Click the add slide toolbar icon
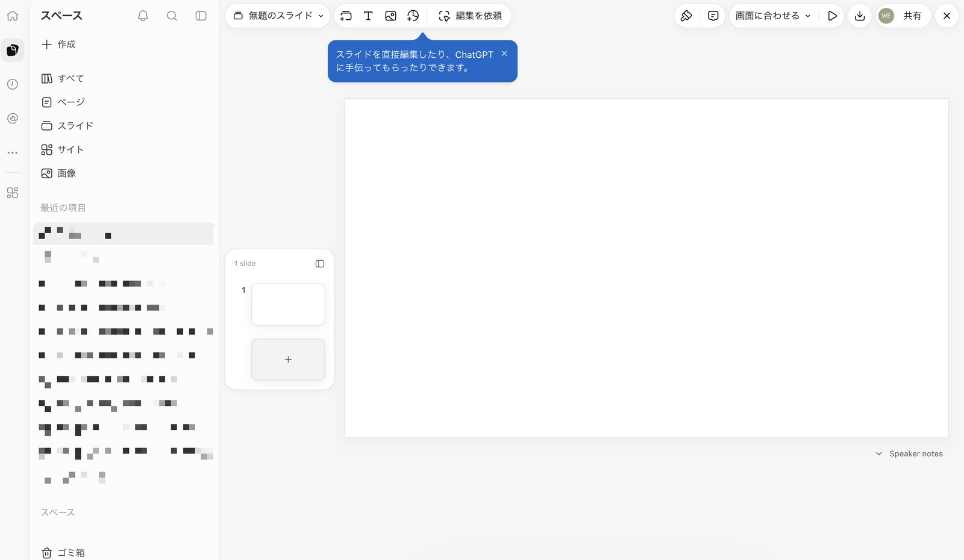 pyautogui.click(x=346, y=16)
